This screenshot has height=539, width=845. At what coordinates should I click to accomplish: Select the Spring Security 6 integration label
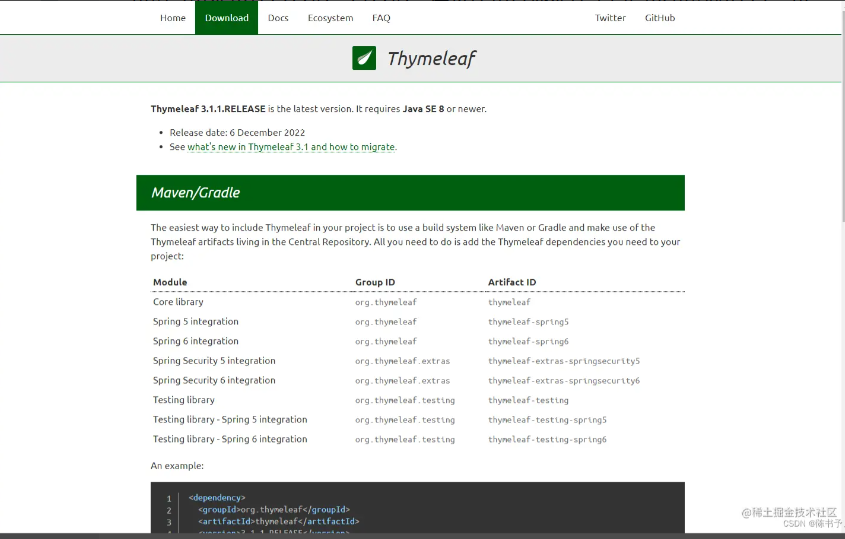tap(214, 380)
